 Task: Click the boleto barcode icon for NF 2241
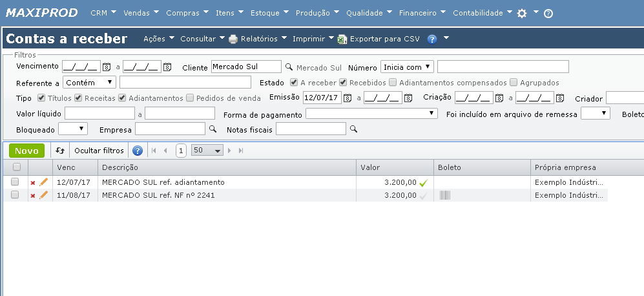[x=445, y=195]
